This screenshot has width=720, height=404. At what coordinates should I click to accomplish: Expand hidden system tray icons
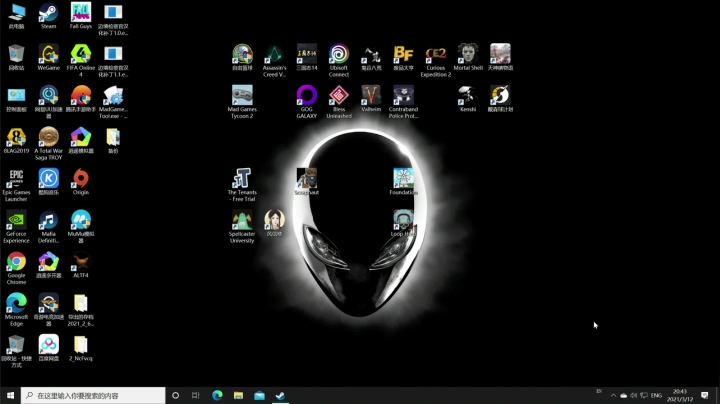click(613, 395)
